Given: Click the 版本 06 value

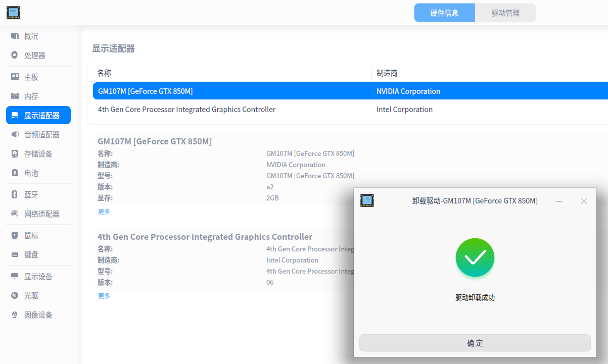Looking at the screenshot, I should coord(270,282).
